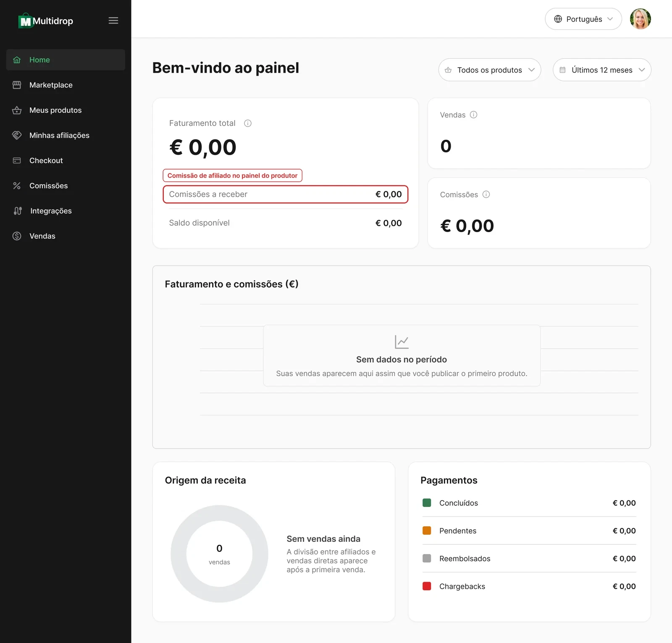Click the globe icon in language selector

click(558, 19)
